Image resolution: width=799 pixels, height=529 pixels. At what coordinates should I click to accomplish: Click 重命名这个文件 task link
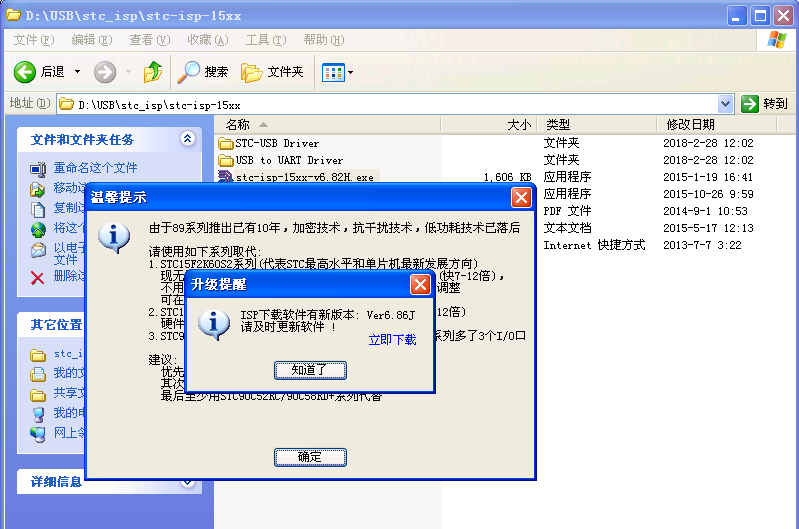coord(95,167)
